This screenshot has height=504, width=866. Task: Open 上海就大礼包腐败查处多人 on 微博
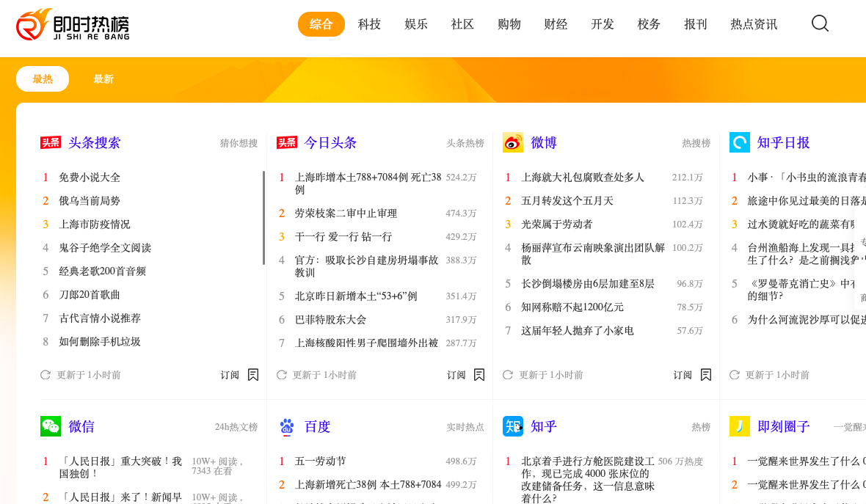[583, 178]
